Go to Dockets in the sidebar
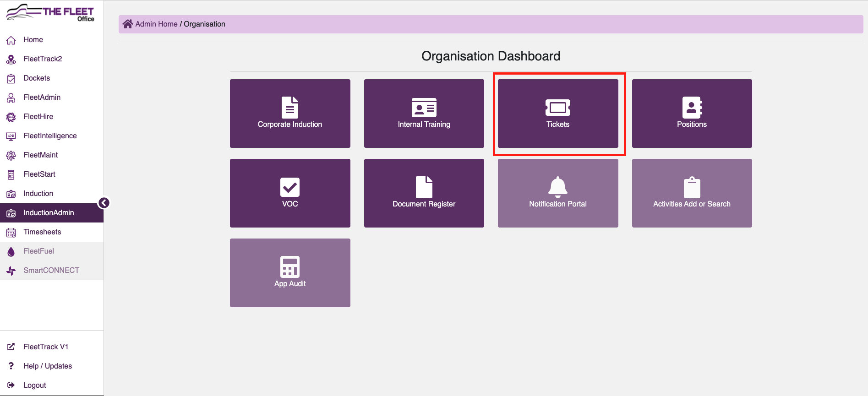Screen dimensions: 868x396 (x=52, y=78)
